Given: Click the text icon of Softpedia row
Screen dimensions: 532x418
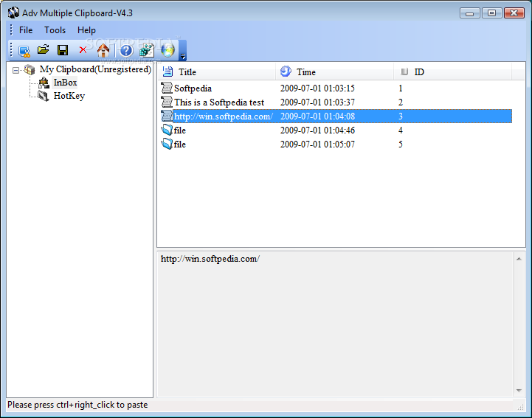Looking at the screenshot, I should [167, 88].
